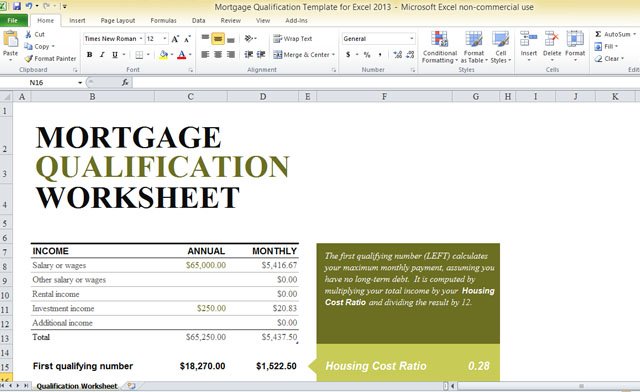Viewport: 640px width, 392px height.
Task: Click the green File button
Action: tap(13, 20)
